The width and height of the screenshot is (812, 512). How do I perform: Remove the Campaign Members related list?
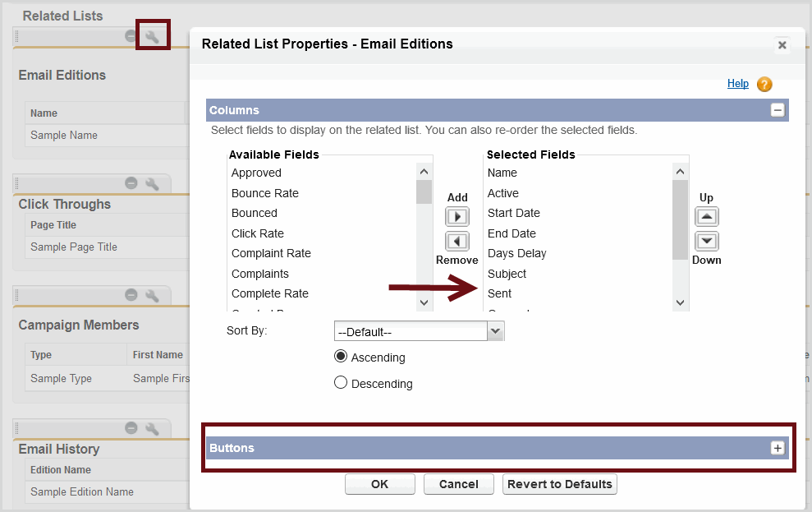tap(131, 295)
